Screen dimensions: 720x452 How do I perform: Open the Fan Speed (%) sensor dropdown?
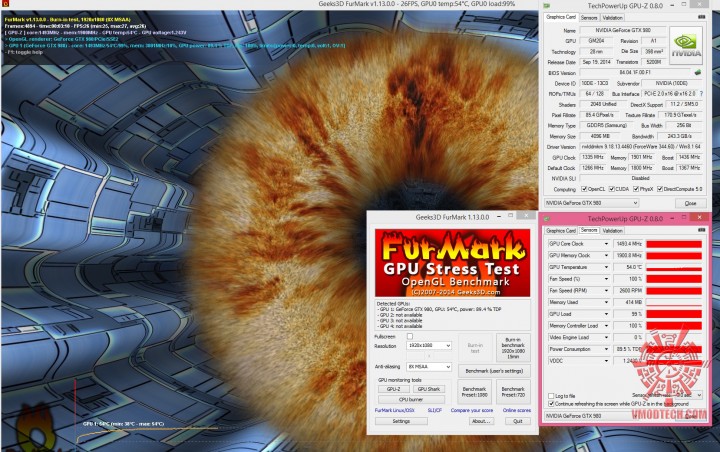coord(606,279)
